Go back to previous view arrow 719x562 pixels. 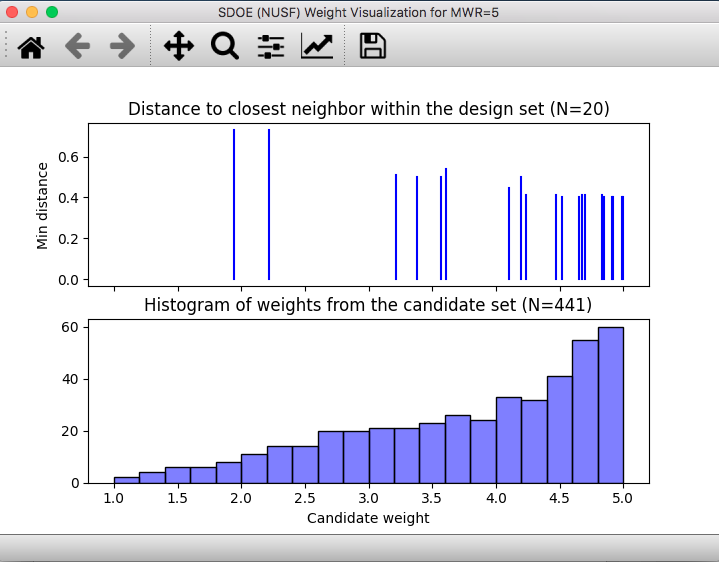click(x=77, y=46)
